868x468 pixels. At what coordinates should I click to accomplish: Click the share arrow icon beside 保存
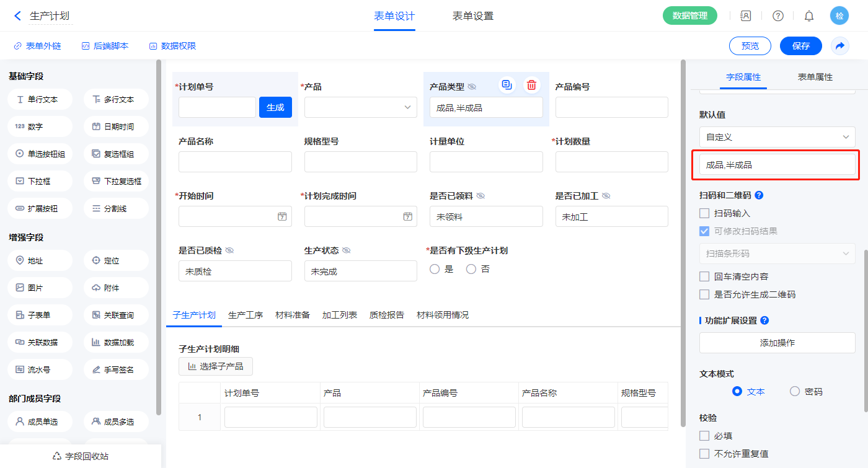839,46
